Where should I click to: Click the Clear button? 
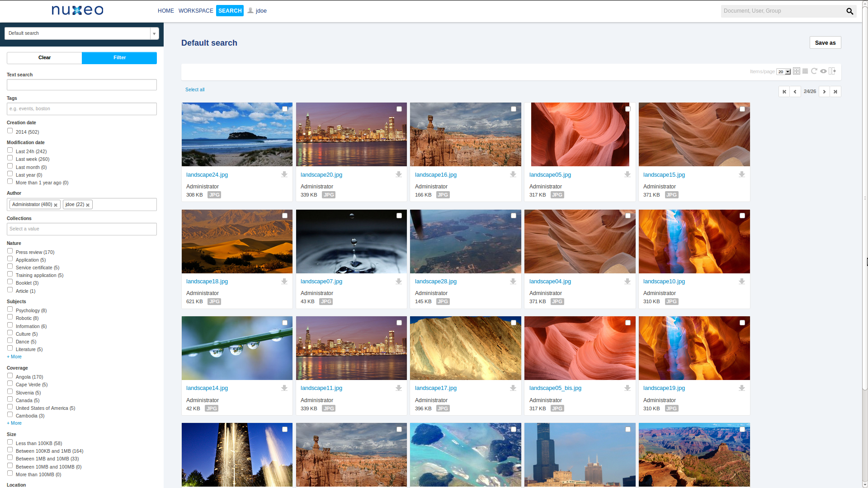pyautogui.click(x=44, y=58)
